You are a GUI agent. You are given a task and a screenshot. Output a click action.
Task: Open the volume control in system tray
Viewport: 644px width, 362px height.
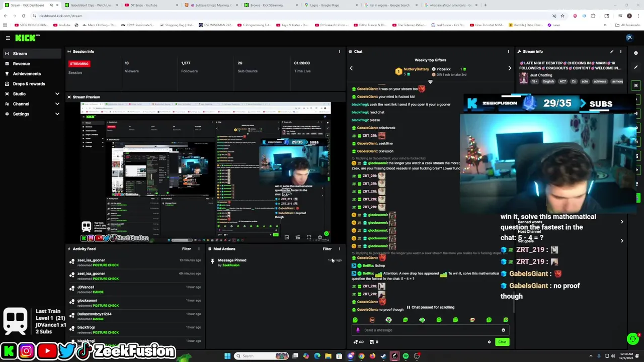tap(612, 356)
